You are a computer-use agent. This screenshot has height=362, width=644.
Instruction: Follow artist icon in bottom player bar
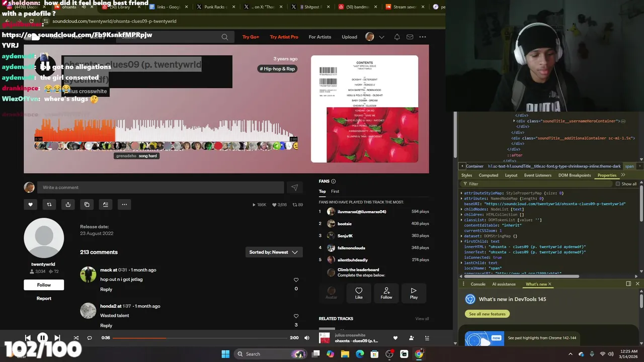click(411, 338)
